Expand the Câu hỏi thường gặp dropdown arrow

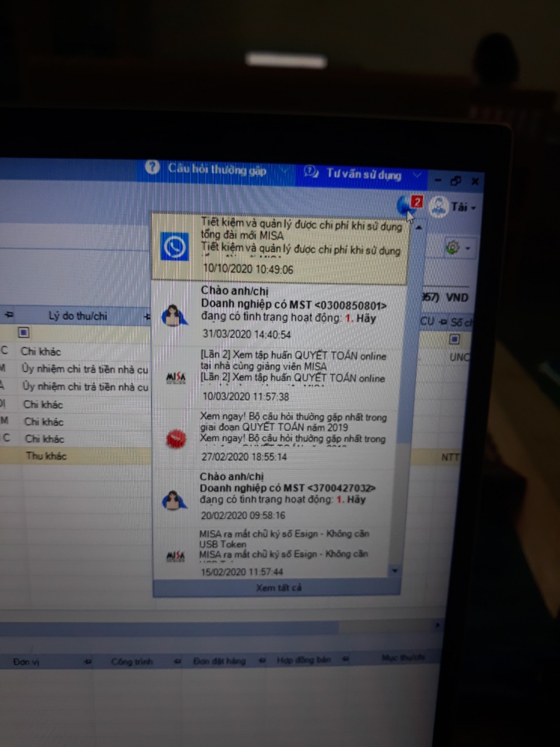coord(285,171)
